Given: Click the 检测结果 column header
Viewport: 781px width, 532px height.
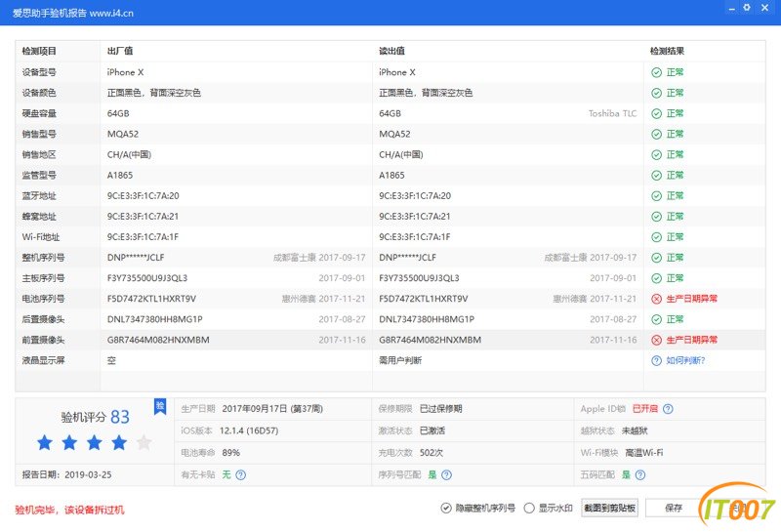Looking at the screenshot, I should (667, 52).
